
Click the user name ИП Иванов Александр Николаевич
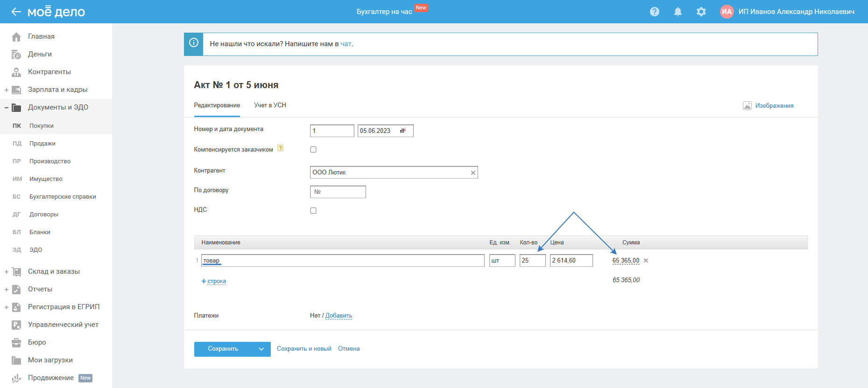point(797,12)
